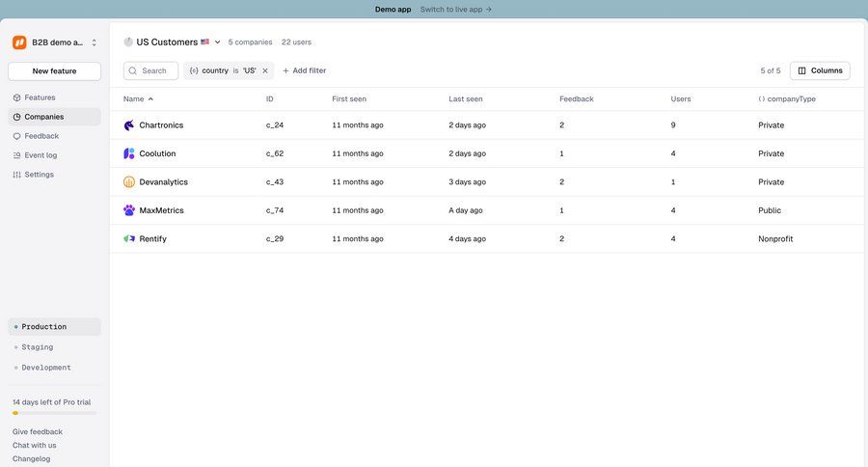Click the US flag icon
This screenshot has width=868, height=467.
pyautogui.click(x=204, y=41)
